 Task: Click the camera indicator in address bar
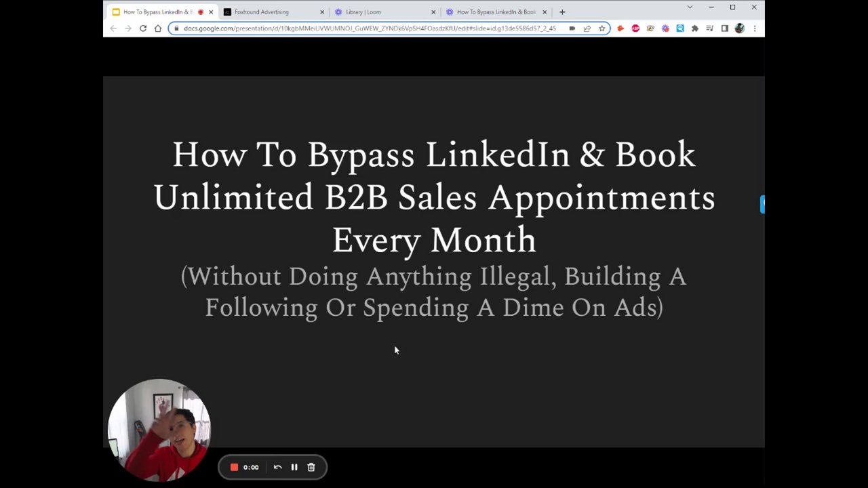572,28
